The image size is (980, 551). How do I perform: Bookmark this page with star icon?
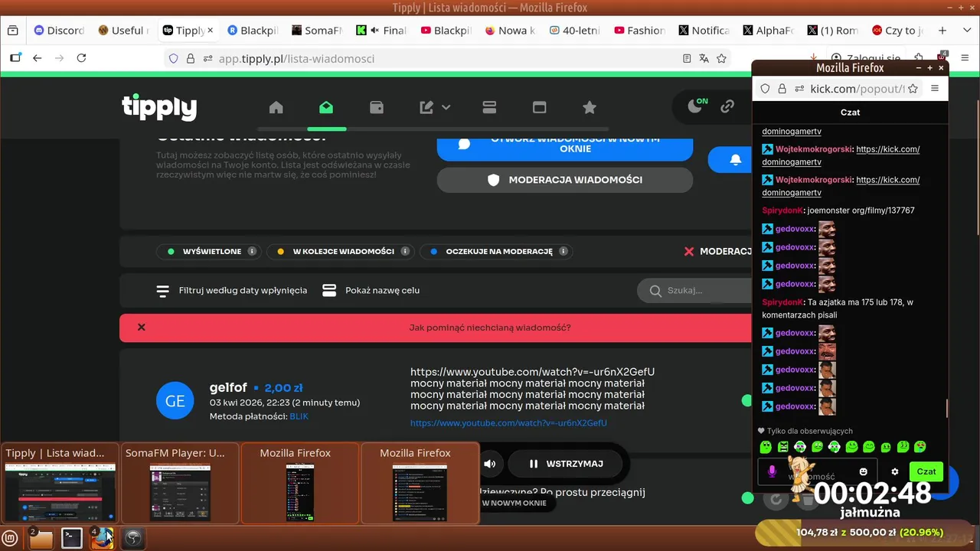tap(721, 58)
